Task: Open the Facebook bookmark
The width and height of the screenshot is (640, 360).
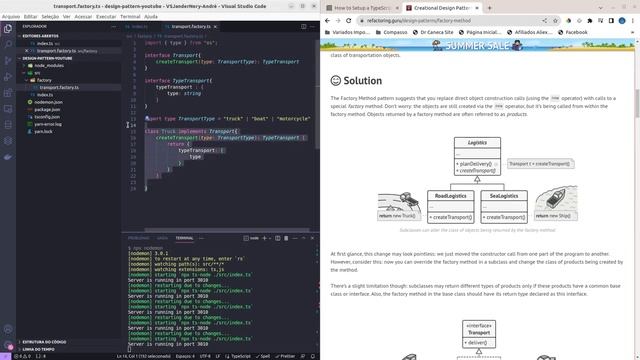Action: [x=573, y=32]
